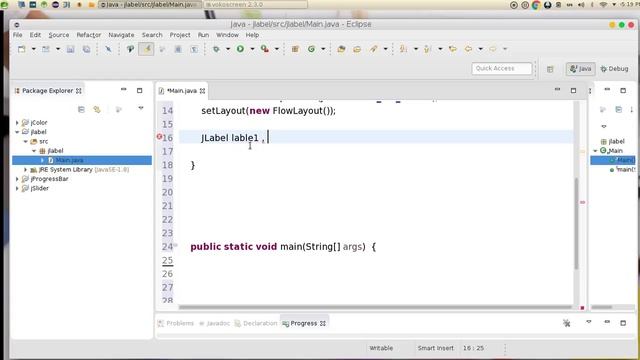Open the New Java Class dropdown arrow
Screen dimensions: 640x360
click(323, 49)
